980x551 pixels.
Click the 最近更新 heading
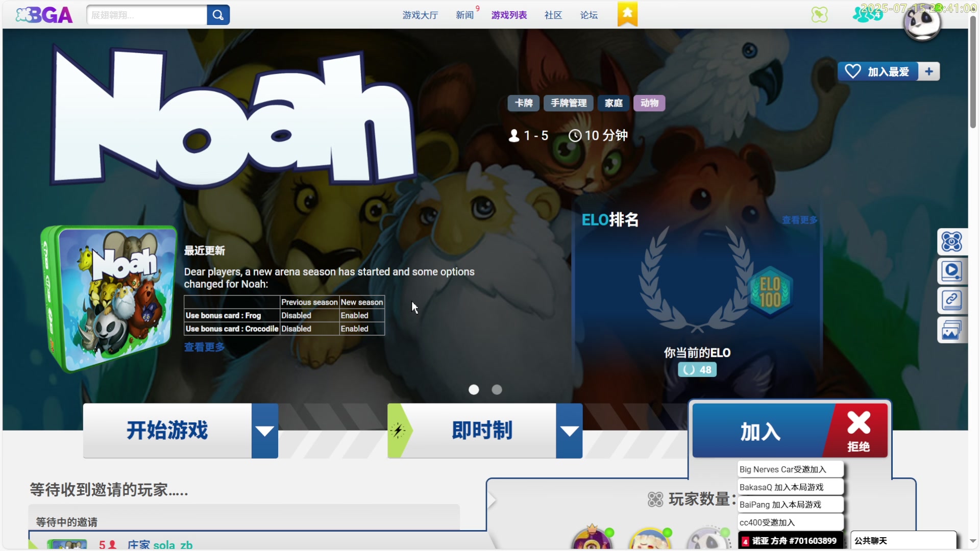point(204,251)
